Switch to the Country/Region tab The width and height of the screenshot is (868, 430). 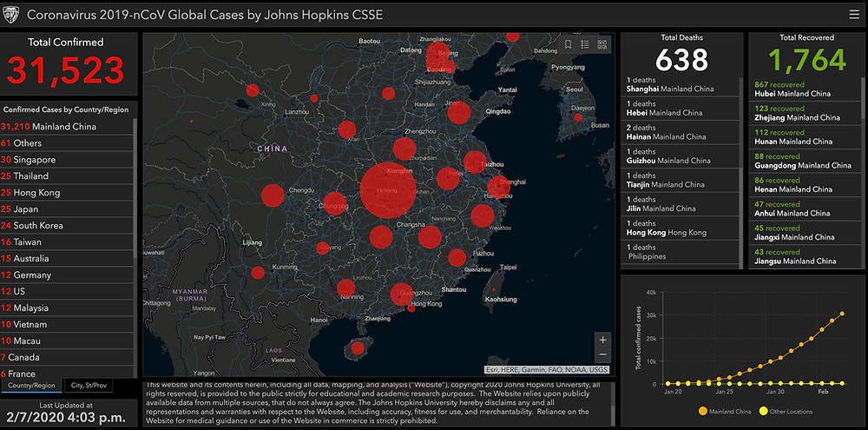[x=31, y=385]
